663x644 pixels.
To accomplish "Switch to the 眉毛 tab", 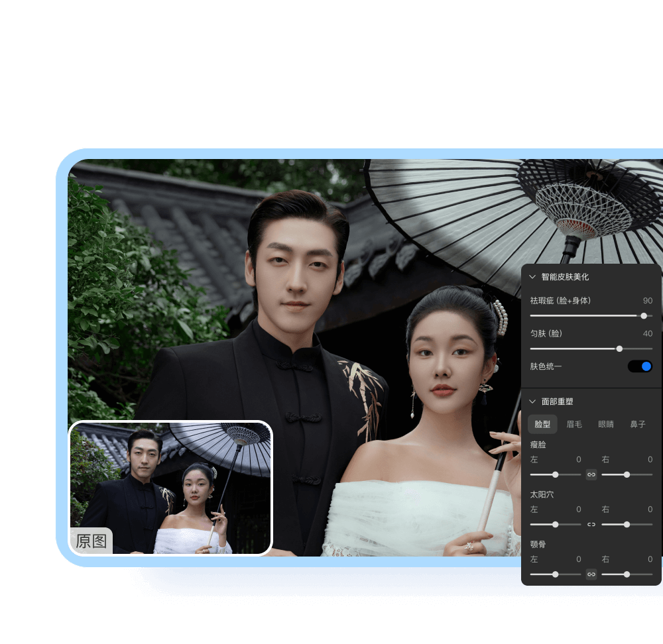I will (574, 424).
